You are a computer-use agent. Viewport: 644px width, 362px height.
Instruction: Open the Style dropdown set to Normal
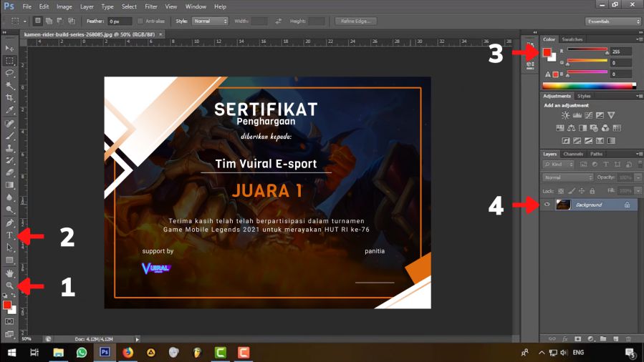click(210, 21)
